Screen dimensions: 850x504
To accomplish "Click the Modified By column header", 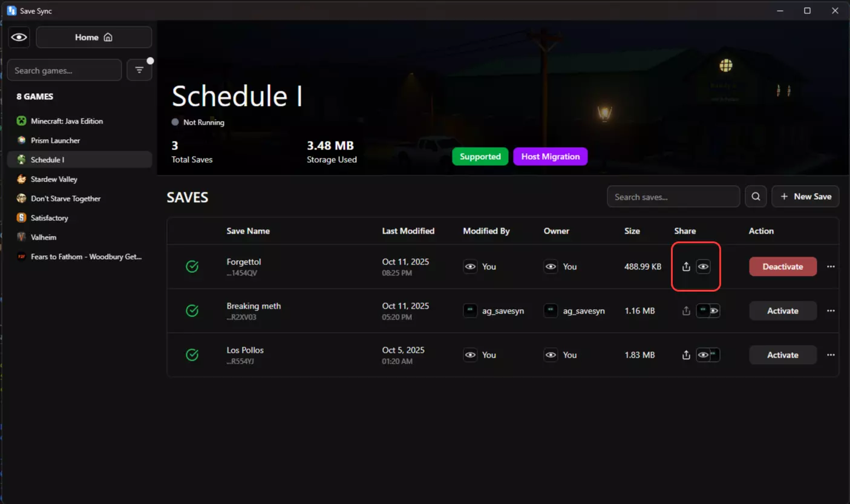I will (486, 231).
